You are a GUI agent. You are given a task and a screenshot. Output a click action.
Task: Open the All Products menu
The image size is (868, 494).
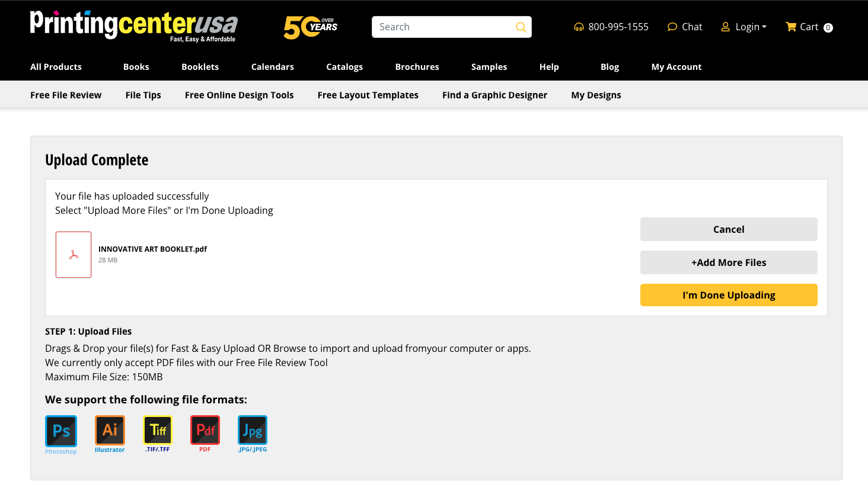click(56, 67)
